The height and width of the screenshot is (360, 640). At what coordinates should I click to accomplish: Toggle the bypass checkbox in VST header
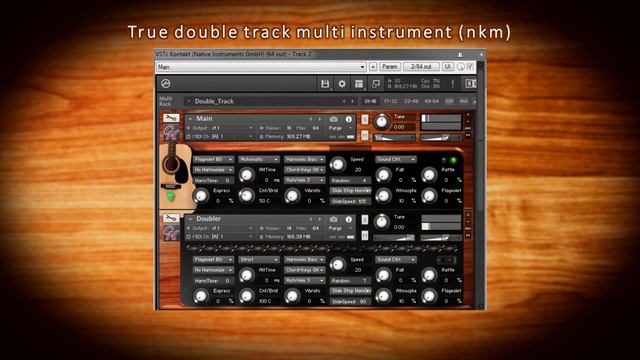tap(471, 67)
